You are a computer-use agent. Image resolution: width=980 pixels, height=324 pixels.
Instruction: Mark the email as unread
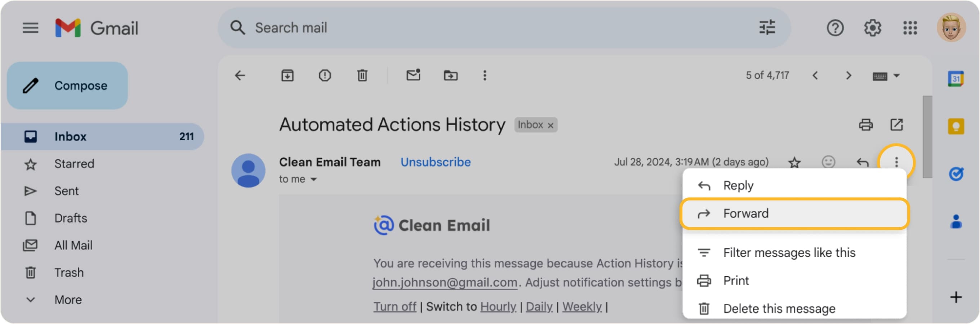tap(413, 76)
